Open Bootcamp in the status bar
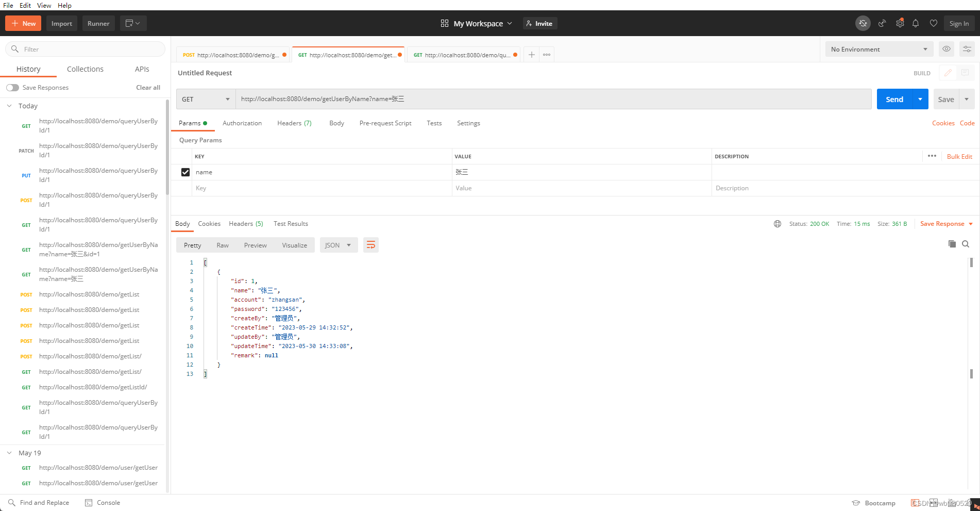Image resolution: width=980 pixels, height=511 pixels. click(874, 503)
